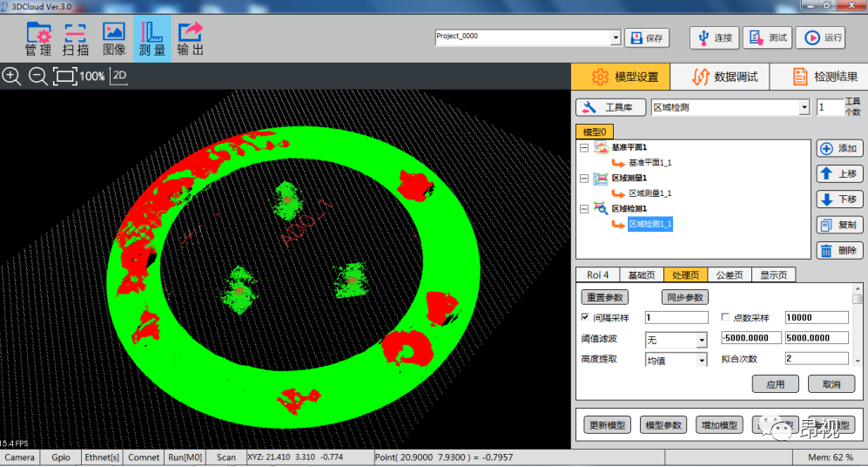Open the 扫描 scan tool
The image size is (868, 467).
pos(75,39)
